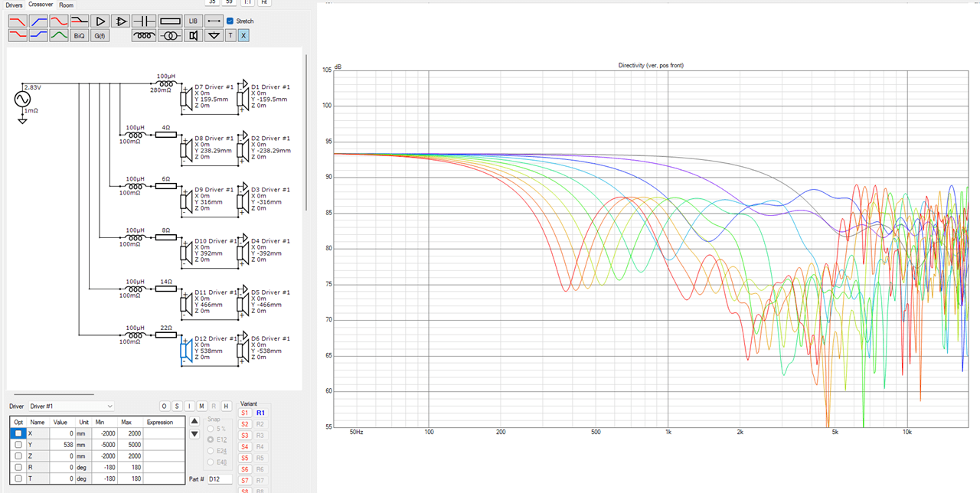The image size is (980, 493).
Task: Select variant R1
Action: (261, 413)
